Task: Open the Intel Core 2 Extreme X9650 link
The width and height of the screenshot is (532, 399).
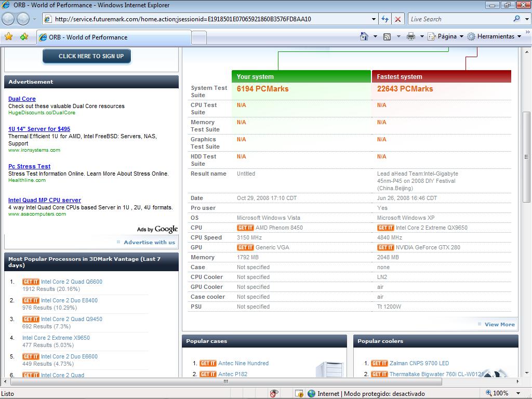Action: [x=56, y=338]
